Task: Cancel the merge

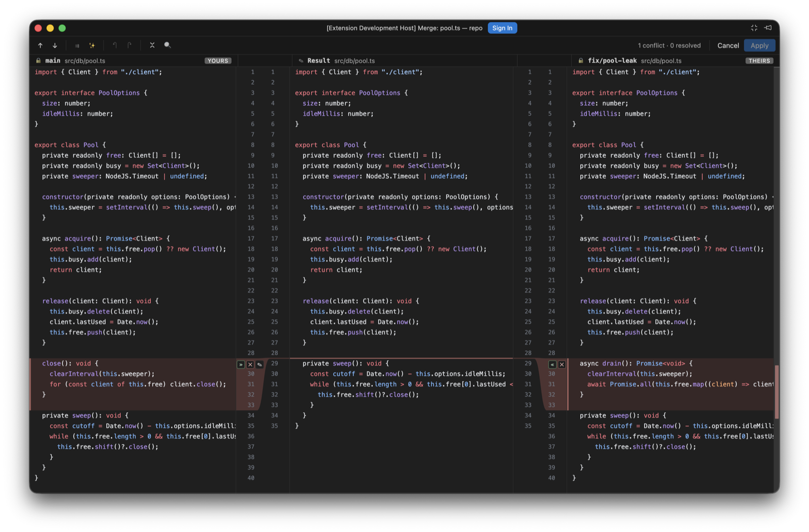Action: click(x=728, y=45)
